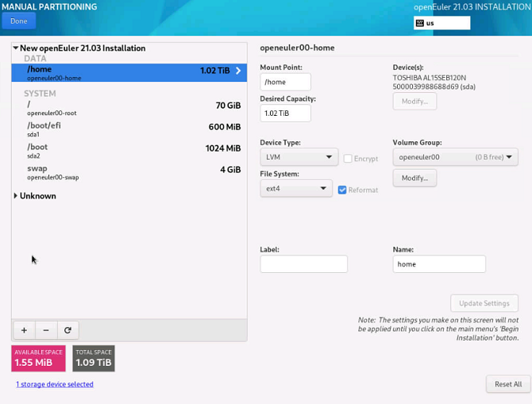Click the minus icon to remove mount point
The width and height of the screenshot is (532, 404).
coord(46,330)
